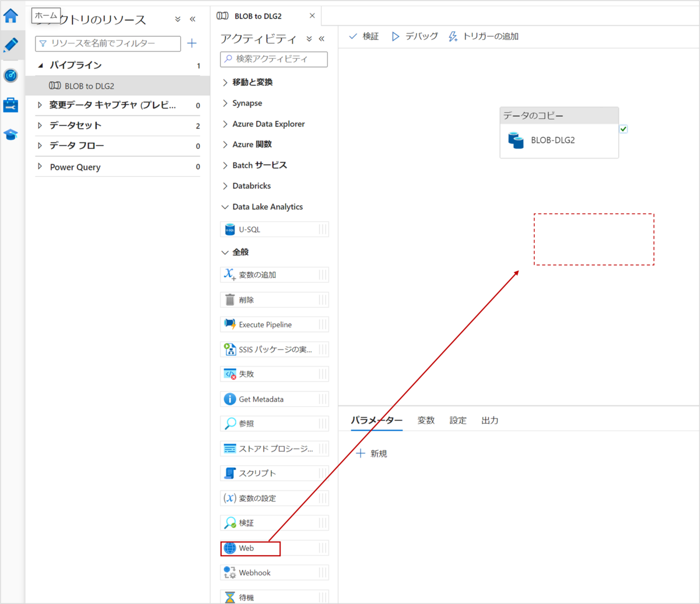Screen dimensions: 700x604
Task: Switch to the 設定 tab
Action: [458, 420]
